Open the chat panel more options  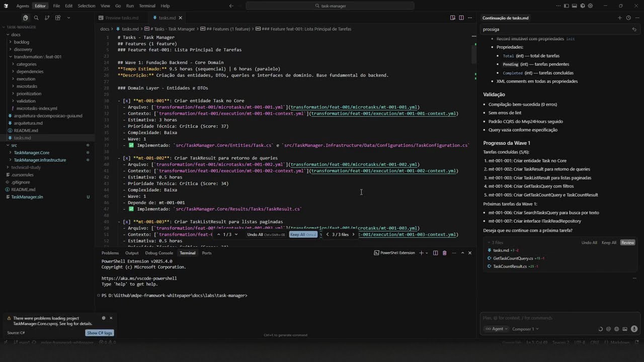636,18
